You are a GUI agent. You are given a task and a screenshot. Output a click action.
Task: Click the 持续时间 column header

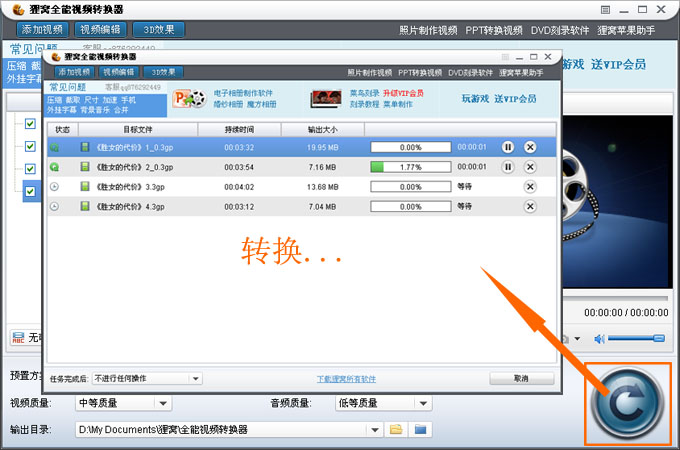(x=239, y=129)
